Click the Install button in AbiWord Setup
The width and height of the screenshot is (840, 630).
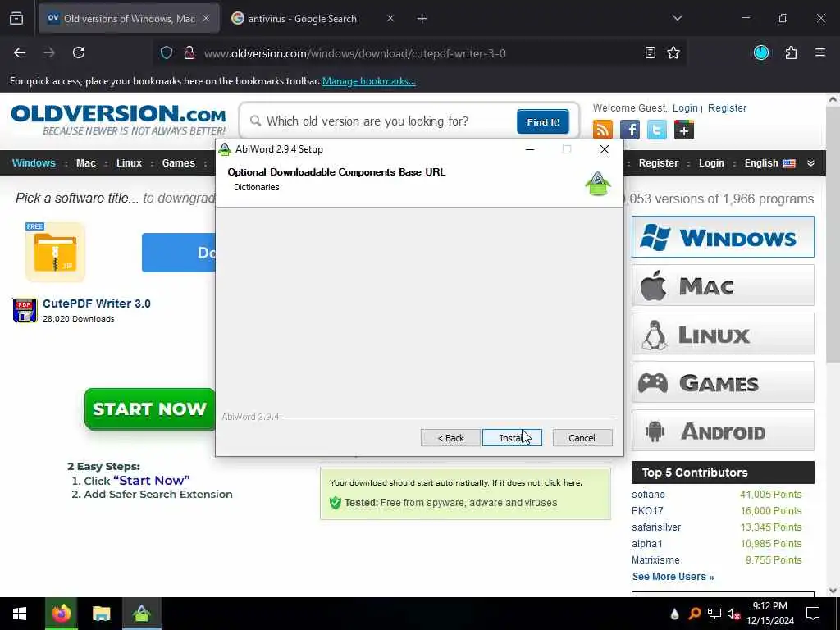pos(512,438)
